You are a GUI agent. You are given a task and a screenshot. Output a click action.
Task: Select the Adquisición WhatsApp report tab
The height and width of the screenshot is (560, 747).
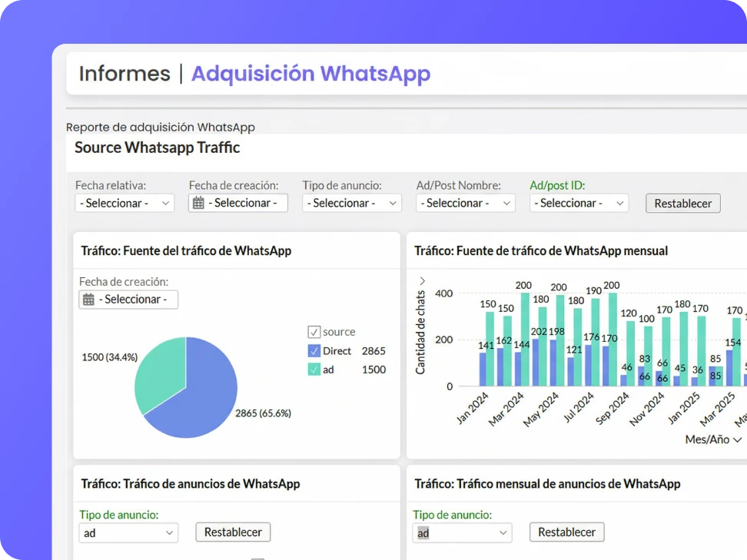pyautogui.click(x=310, y=73)
